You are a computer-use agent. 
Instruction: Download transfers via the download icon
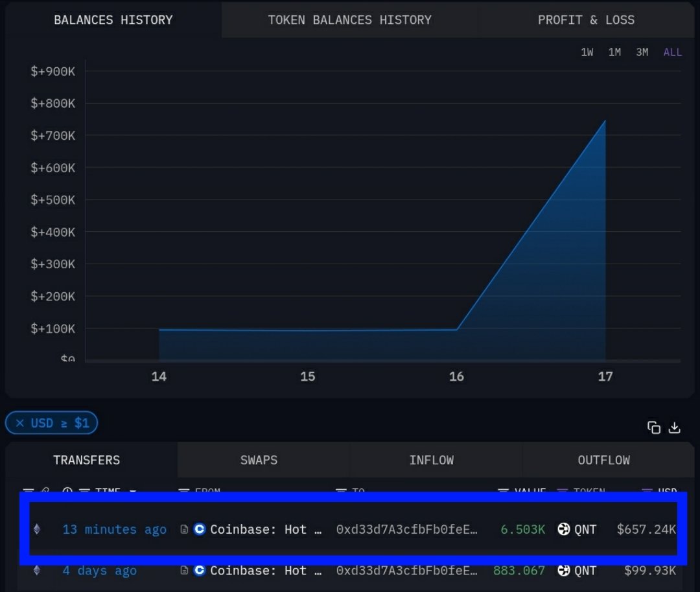pos(675,427)
